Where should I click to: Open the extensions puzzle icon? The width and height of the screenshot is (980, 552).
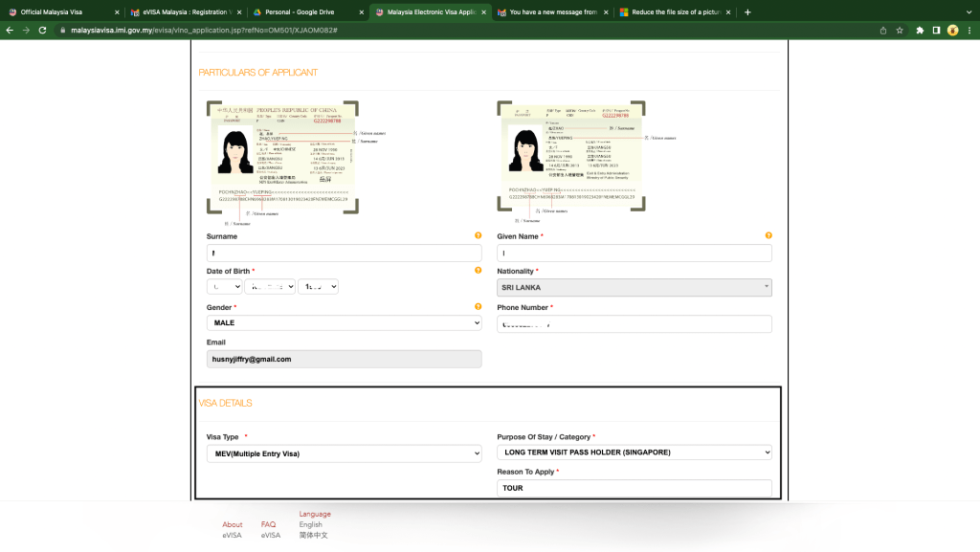pos(920,30)
